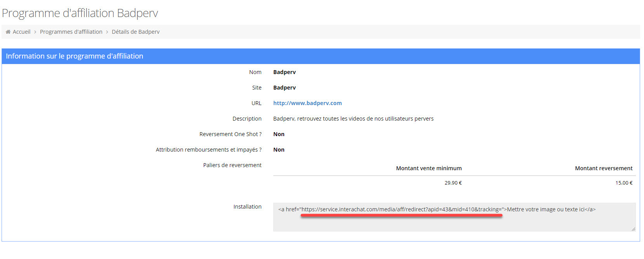The height and width of the screenshot is (259, 644).
Task: Click the Description text about videos
Action: tap(353, 119)
